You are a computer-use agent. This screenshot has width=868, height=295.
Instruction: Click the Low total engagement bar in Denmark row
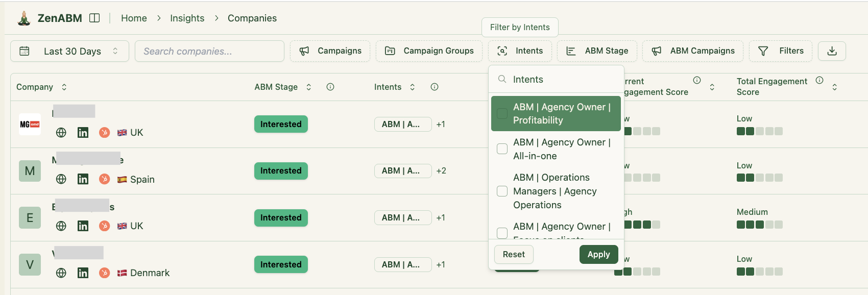tap(760, 272)
